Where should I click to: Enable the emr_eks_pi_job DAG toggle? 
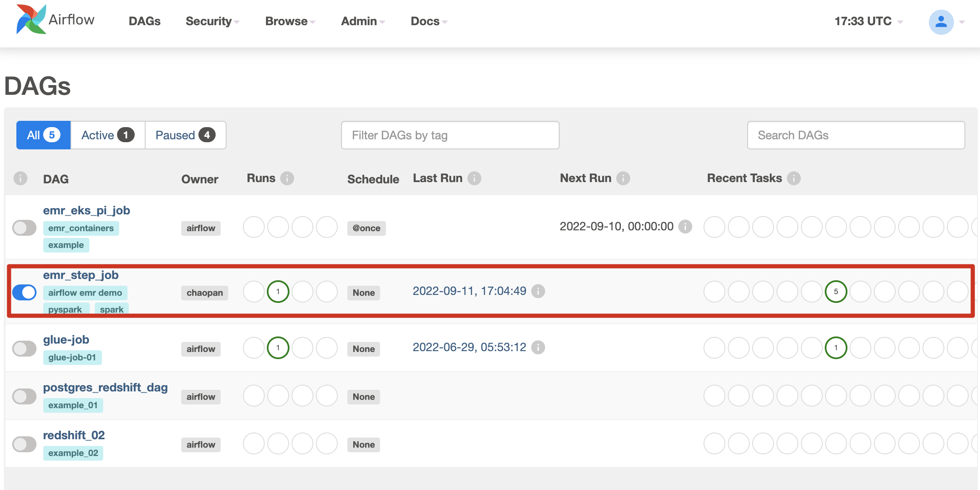24,228
